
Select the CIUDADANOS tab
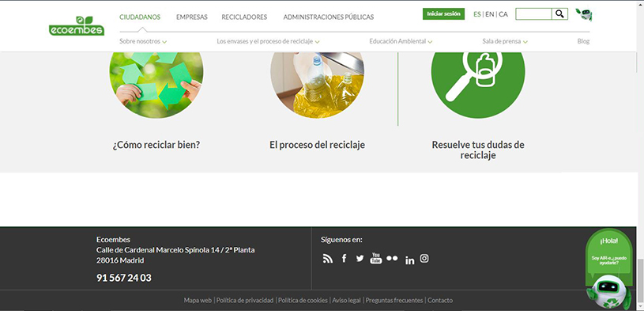140,17
